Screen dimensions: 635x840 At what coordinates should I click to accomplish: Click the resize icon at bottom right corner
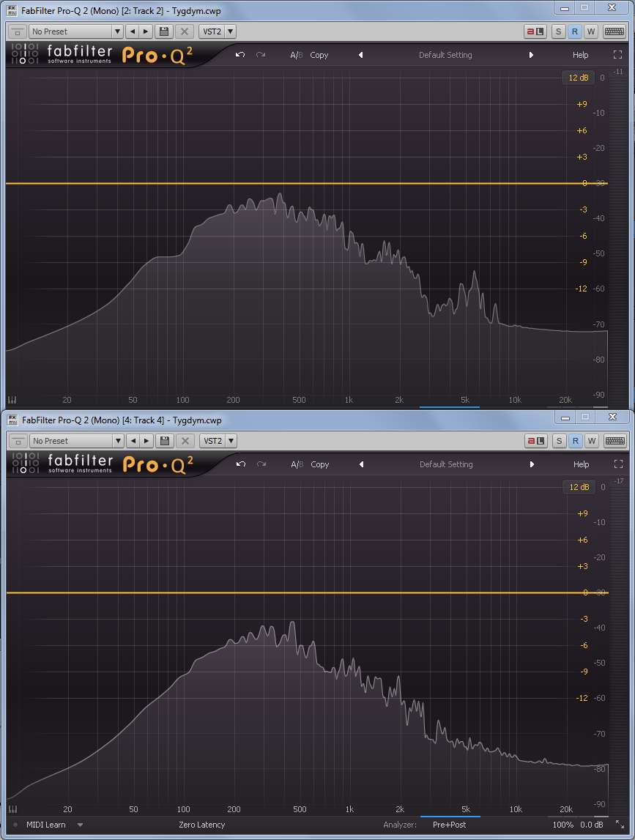pyautogui.click(x=620, y=825)
